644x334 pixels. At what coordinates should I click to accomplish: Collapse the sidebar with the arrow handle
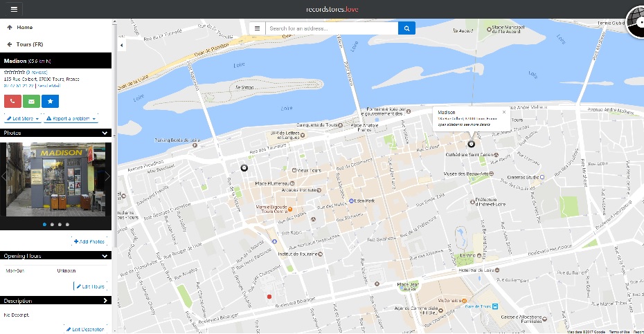pos(121,45)
